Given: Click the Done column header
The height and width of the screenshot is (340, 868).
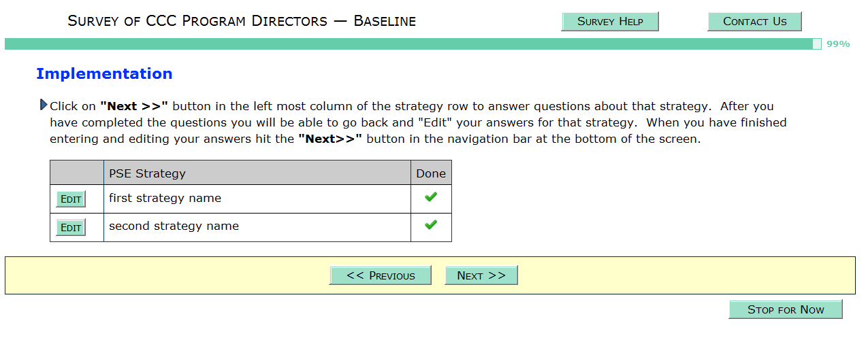Looking at the screenshot, I should (431, 173).
